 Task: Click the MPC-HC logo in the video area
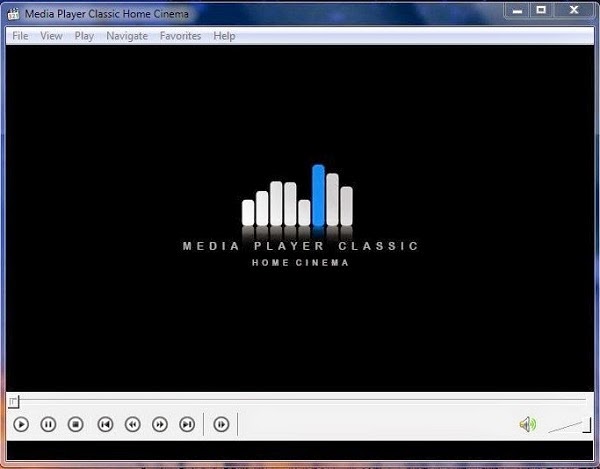tap(300, 216)
